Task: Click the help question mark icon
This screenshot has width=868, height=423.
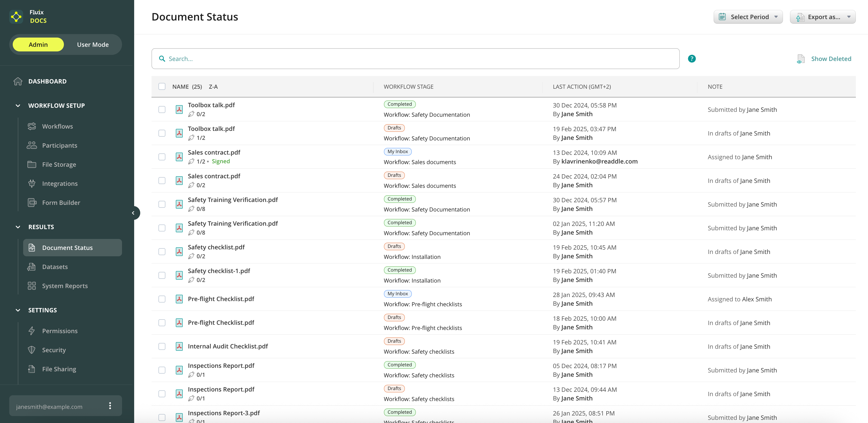Action: 691,59
